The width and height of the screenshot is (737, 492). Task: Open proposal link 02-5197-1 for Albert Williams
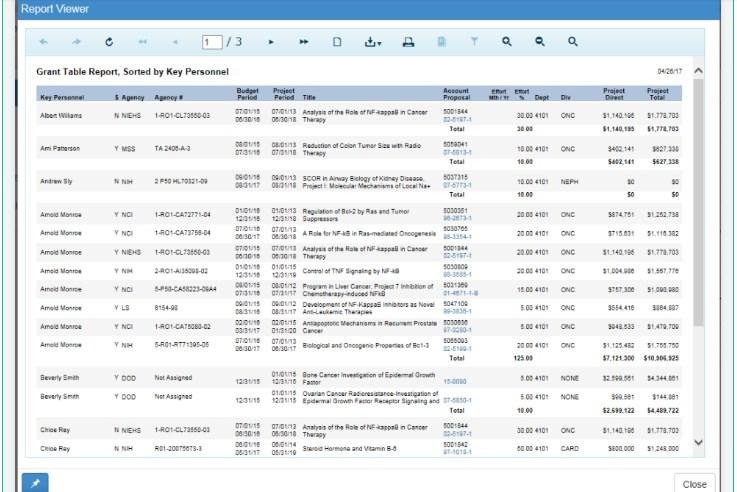(457, 120)
